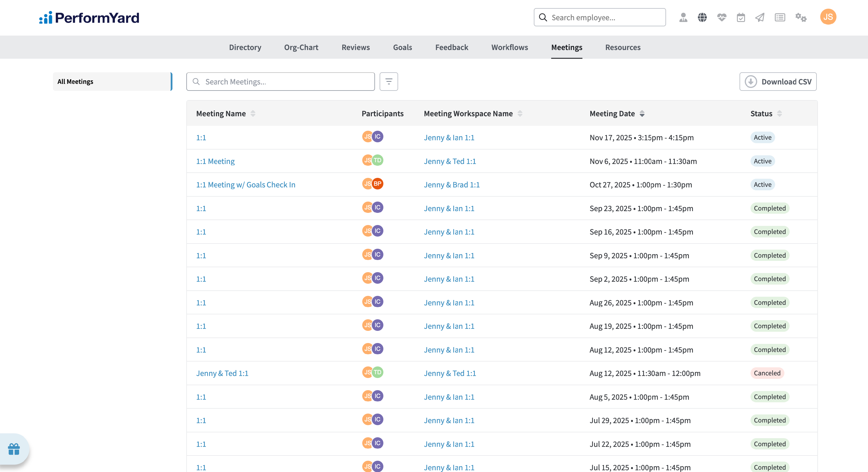Click the Search Meetings input field
Screen dimensions: 868x472
pos(281,82)
